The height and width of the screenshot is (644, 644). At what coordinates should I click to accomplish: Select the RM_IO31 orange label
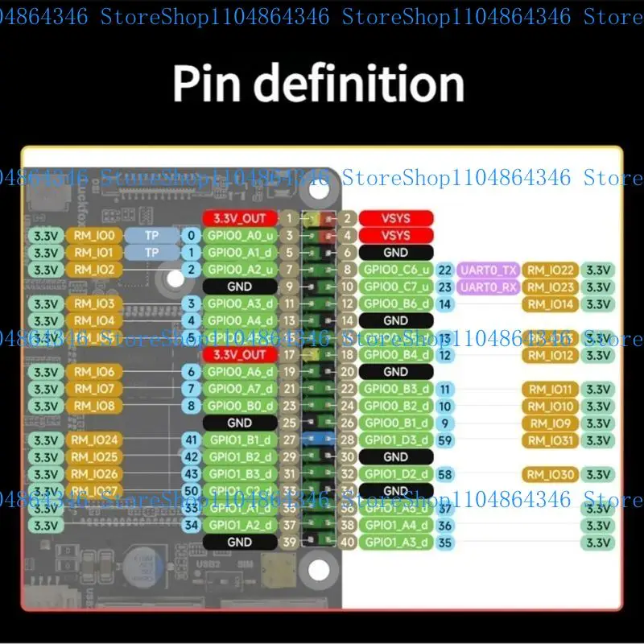click(x=551, y=440)
